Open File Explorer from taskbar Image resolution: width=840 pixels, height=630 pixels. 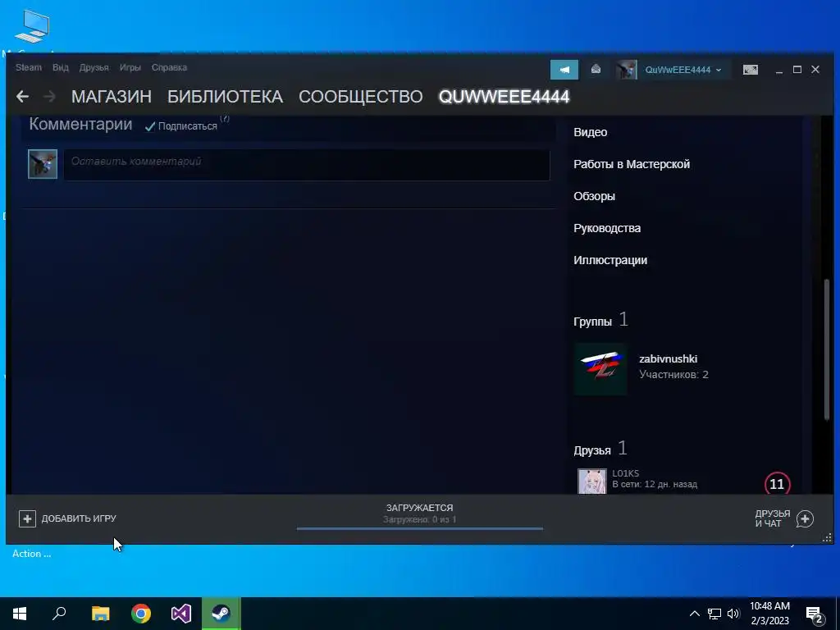100,614
